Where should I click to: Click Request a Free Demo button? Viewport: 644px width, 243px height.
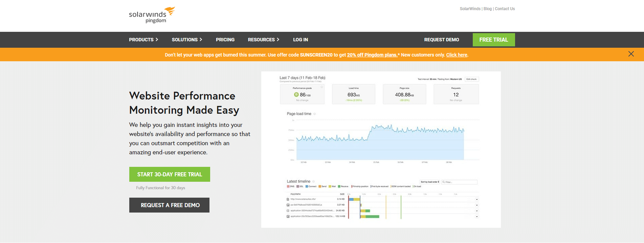tap(169, 205)
